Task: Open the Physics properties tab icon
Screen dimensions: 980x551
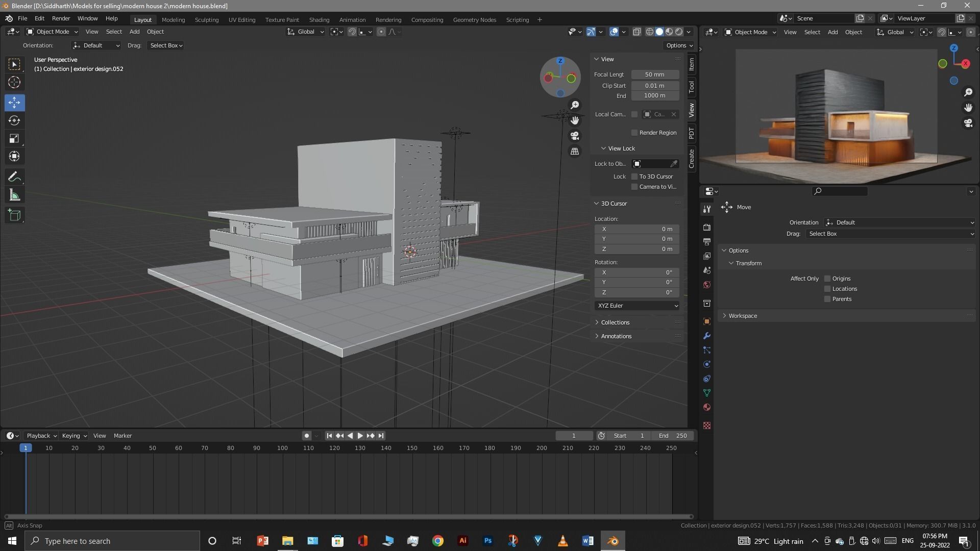Action: 707,364
